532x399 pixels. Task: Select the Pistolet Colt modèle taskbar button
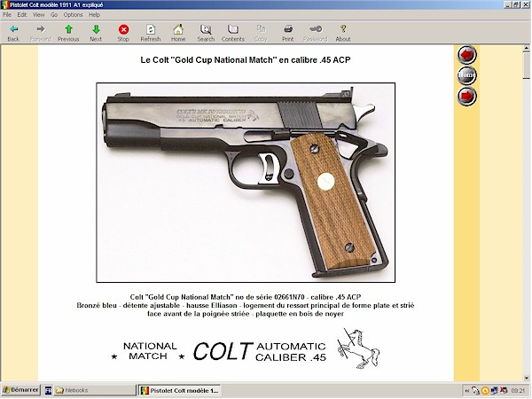point(179,390)
